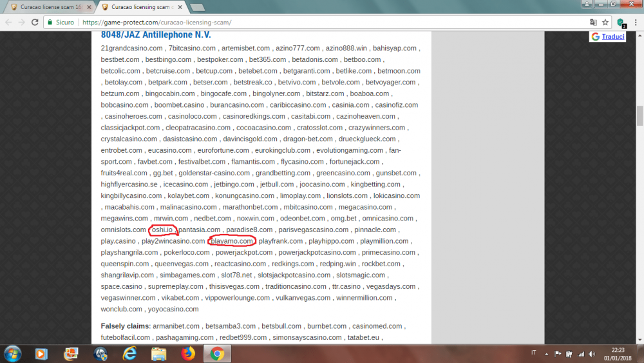
Task: Open the volume speaker tray icon
Action: click(x=592, y=353)
